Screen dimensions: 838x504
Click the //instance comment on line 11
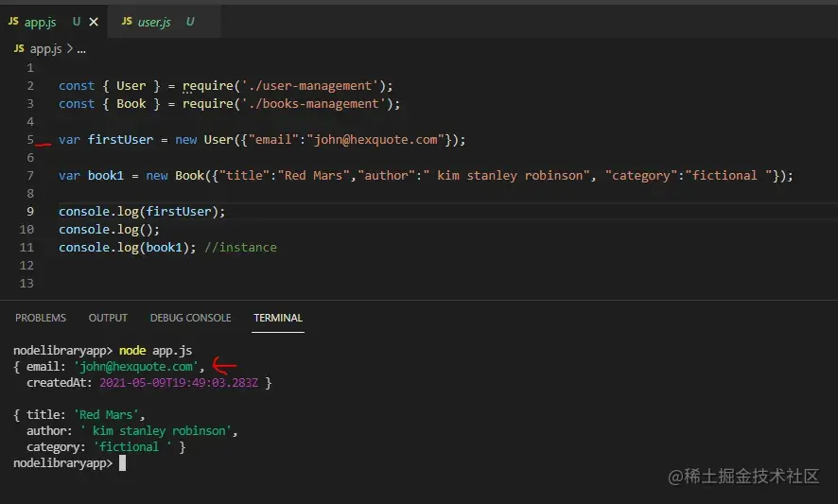240,248
